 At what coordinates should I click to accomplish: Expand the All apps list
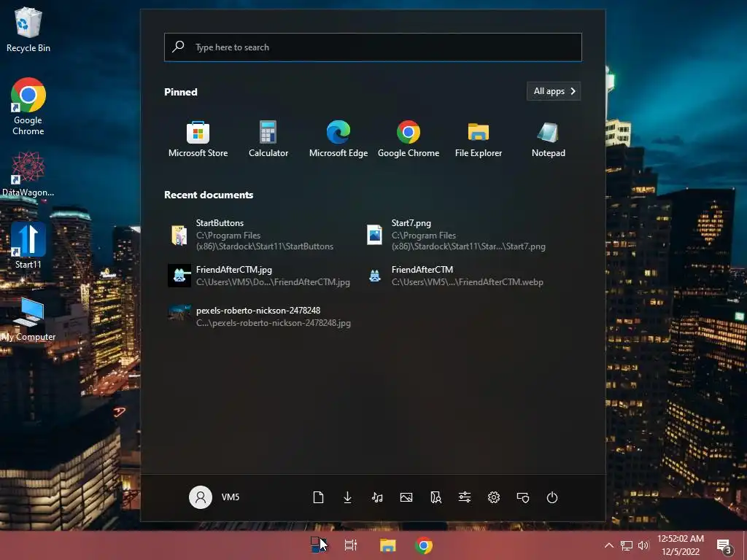[x=554, y=91]
